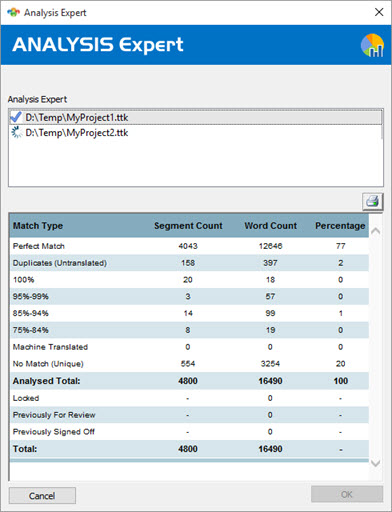Screen dimensions: 392x512
Task: Click No Match word count 3254
Action: [270, 364]
